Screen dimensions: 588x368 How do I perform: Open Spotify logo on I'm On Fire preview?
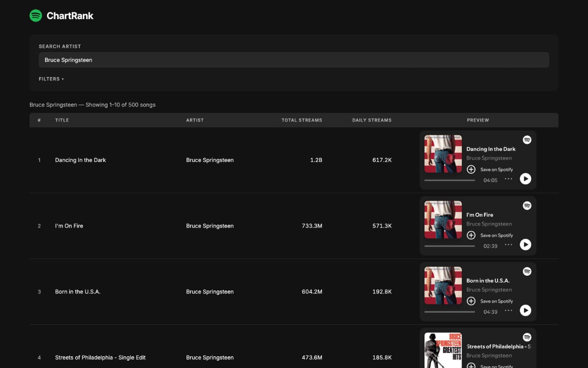(527, 206)
